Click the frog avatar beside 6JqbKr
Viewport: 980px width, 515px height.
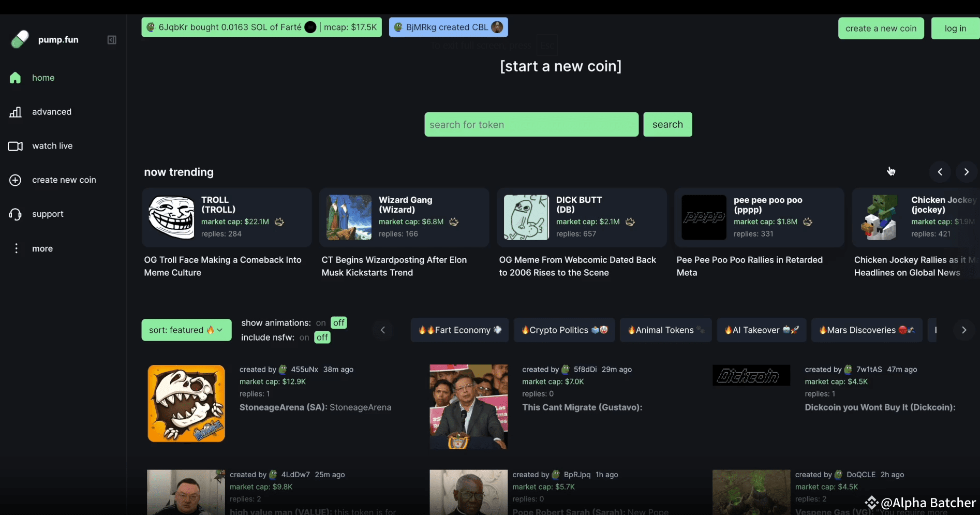click(151, 27)
